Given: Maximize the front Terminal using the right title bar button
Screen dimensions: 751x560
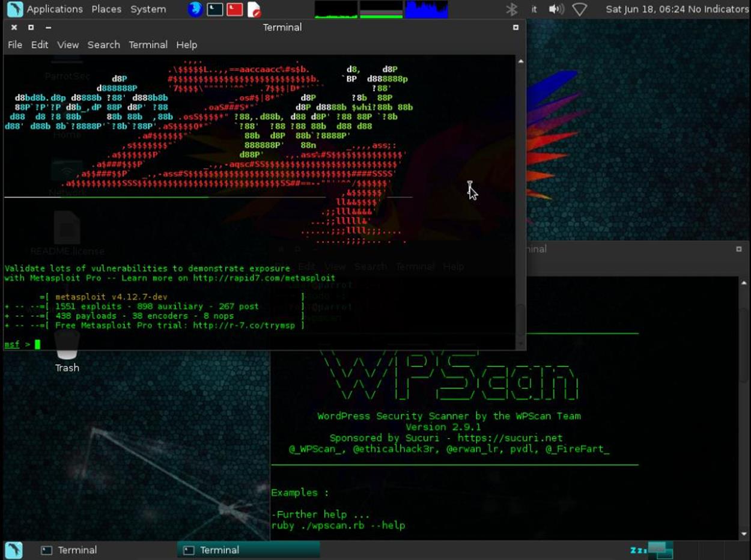Looking at the screenshot, I should click(x=515, y=28).
